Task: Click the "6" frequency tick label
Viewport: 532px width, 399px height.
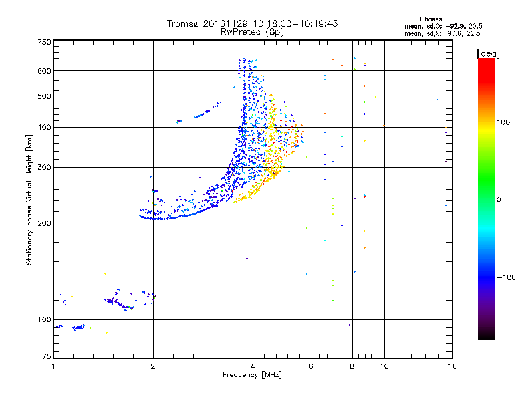Action: coord(311,366)
